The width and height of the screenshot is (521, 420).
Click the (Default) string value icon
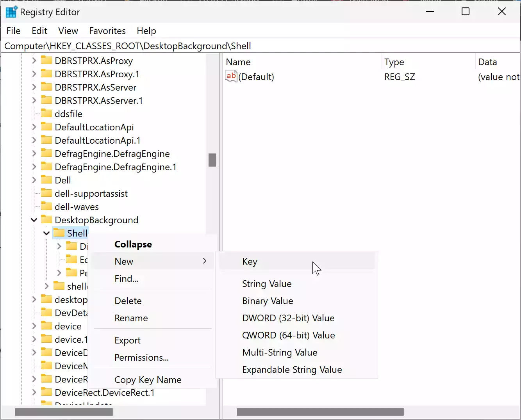point(231,77)
